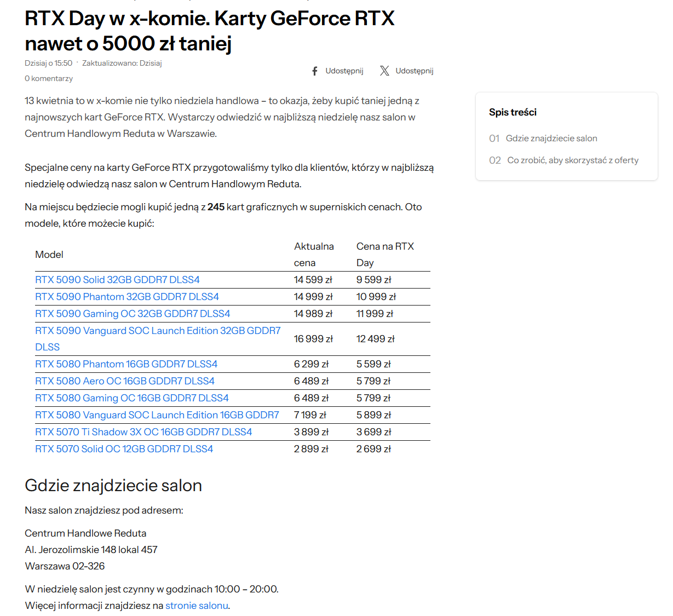Open RTX 5080 Vanguard SOC Launch Edition link
This screenshot has height=616, width=673.
click(x=157, y=415)
